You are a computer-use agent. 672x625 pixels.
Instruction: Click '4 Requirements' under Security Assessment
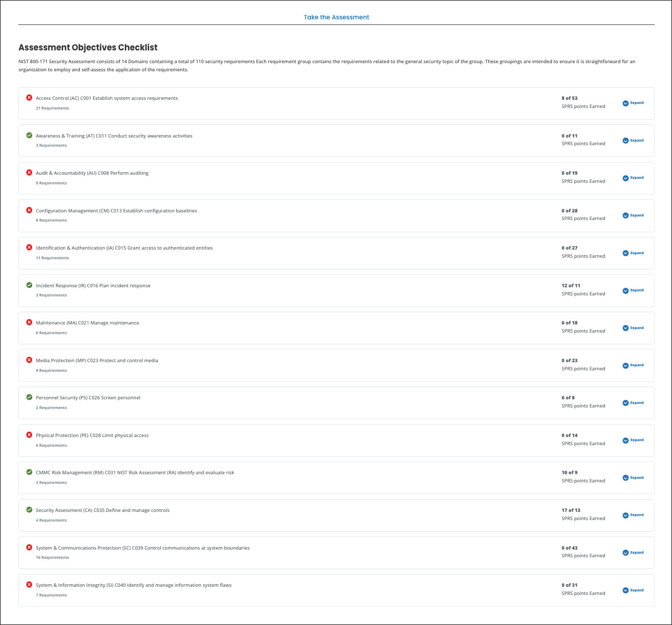click(51, 521)
